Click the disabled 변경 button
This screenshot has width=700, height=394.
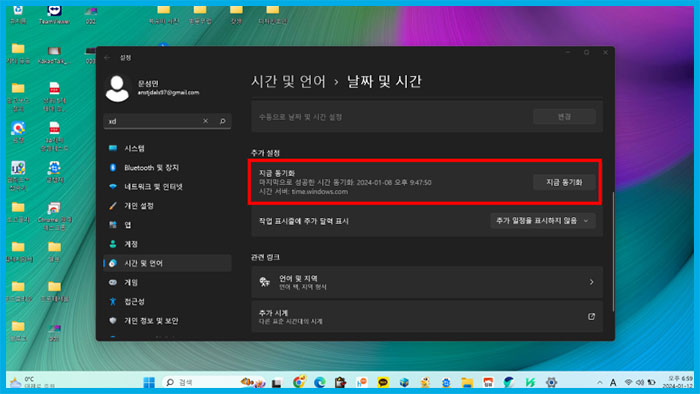[564, 117]
